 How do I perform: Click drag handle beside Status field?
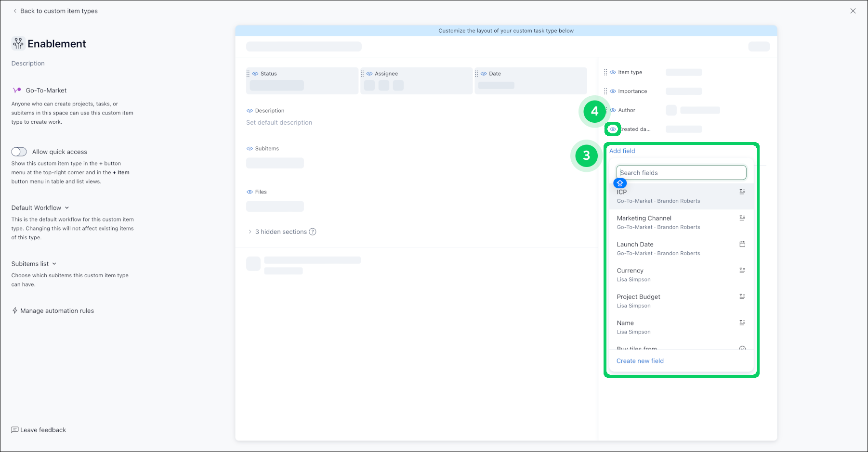point(248,74)
